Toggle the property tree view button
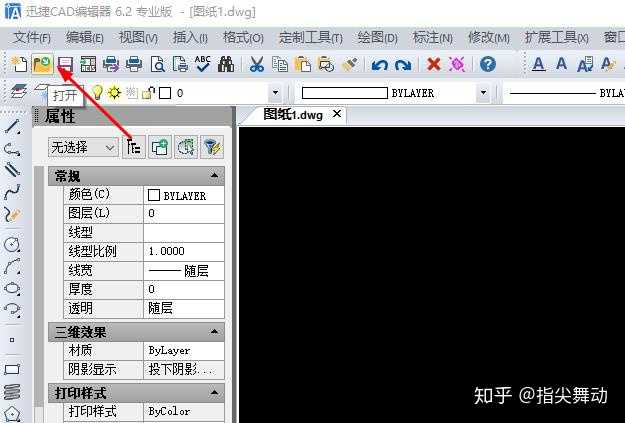Viewport: 625px width, 423px height. click(134, 147)
